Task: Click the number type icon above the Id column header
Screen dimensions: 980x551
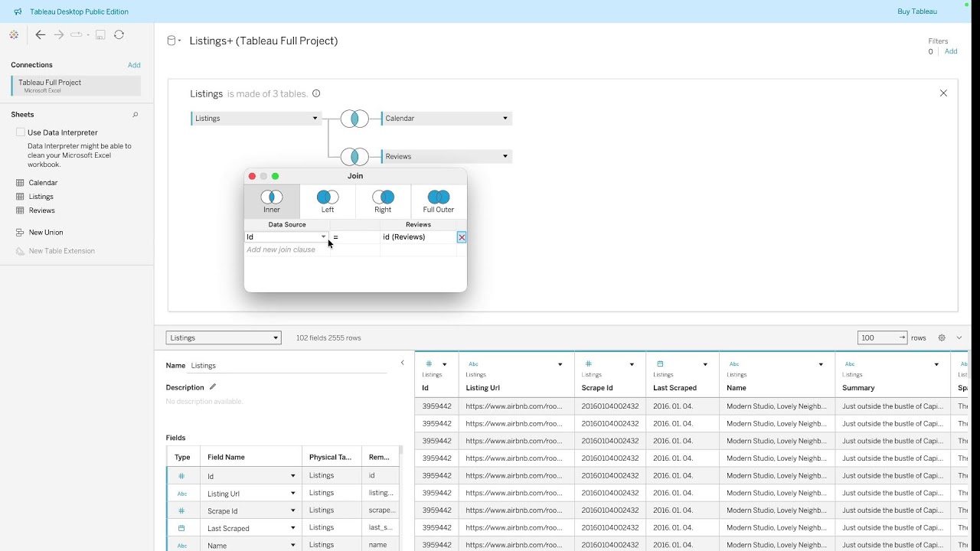Action: coord(429,364)
